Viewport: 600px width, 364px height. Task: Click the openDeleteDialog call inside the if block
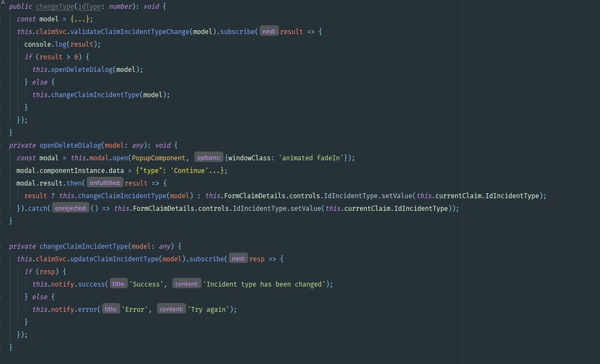[x=82, y=70]
